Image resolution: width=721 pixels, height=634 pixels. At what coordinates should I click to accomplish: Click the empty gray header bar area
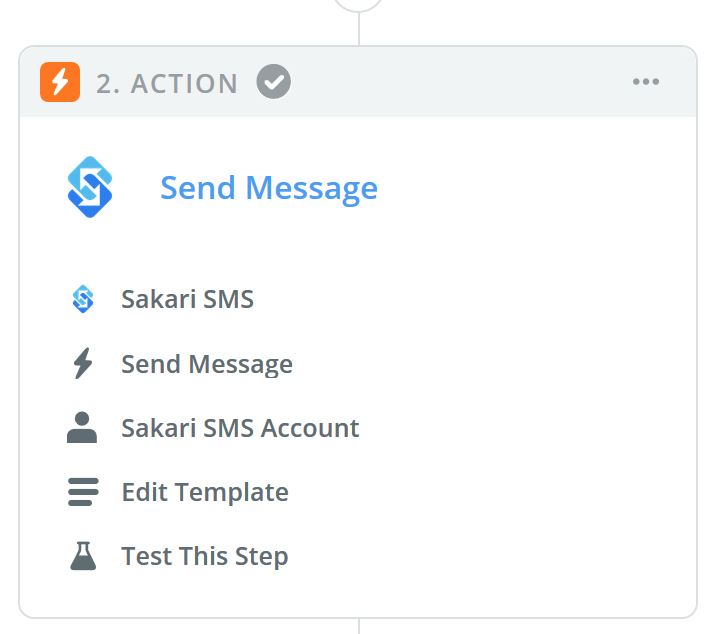tap(460, 82)
